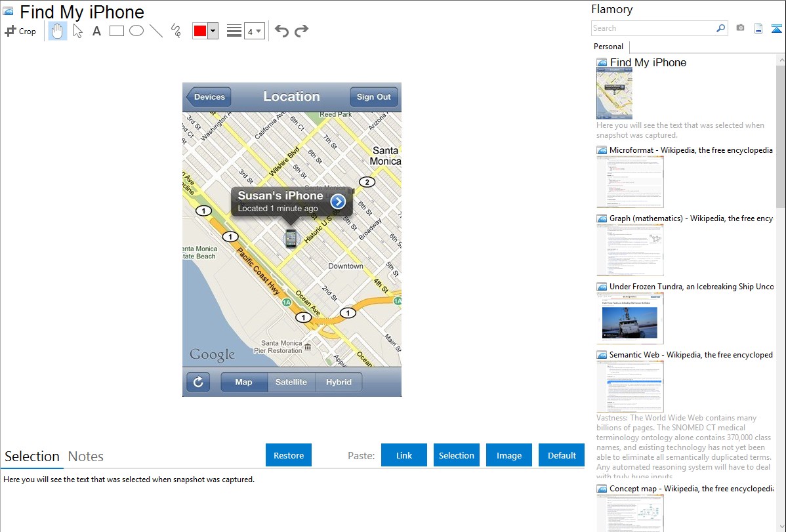
Task: Click the sidebar vertical scrollbar
Action: point(781,136)
